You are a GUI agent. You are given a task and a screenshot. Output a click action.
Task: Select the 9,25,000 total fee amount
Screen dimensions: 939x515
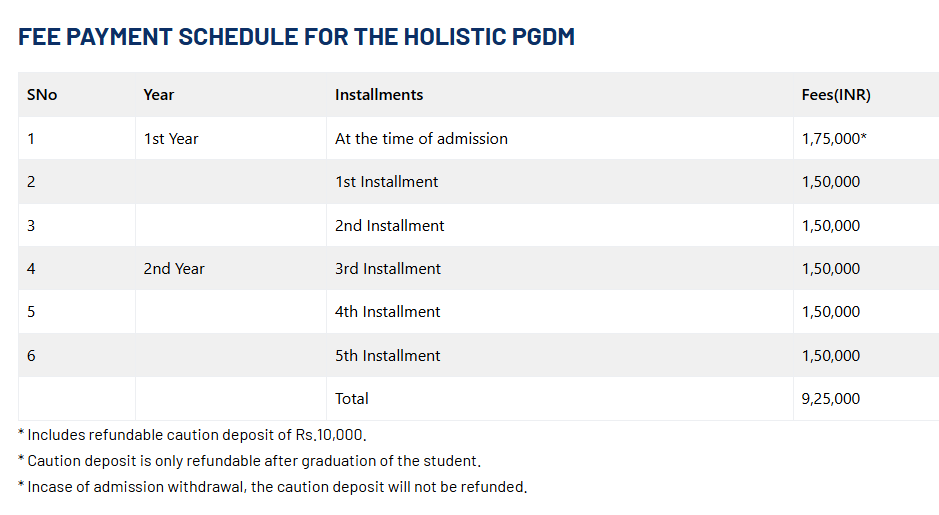[x=831, y=399]
